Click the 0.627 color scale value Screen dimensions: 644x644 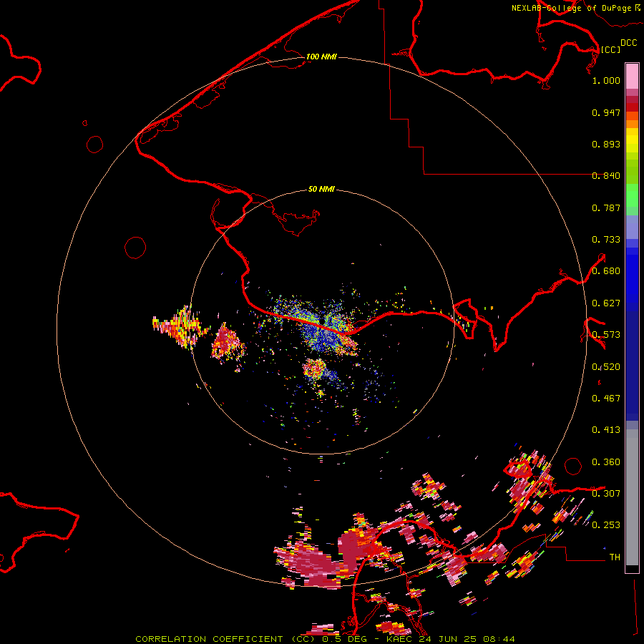606,303
